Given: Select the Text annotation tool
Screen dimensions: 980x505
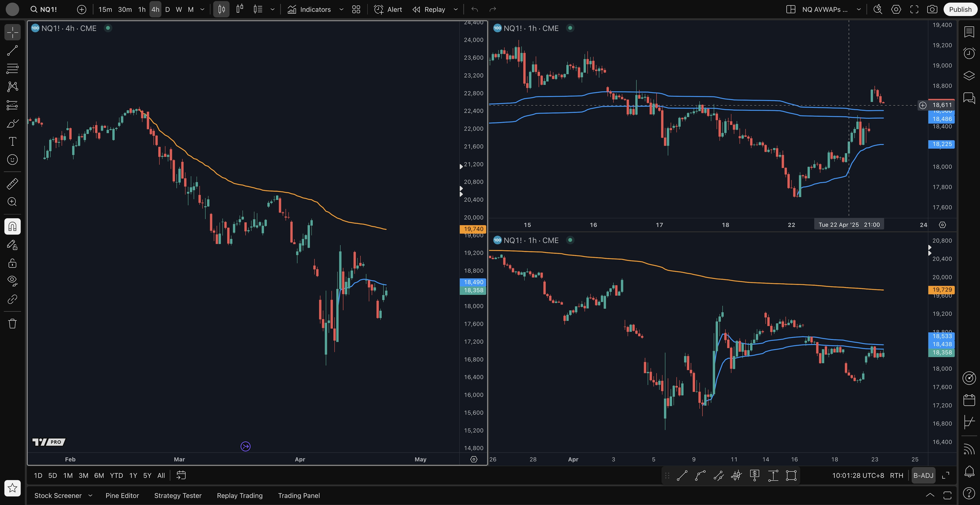Looking at the screenshot, I should pos(12,141).
